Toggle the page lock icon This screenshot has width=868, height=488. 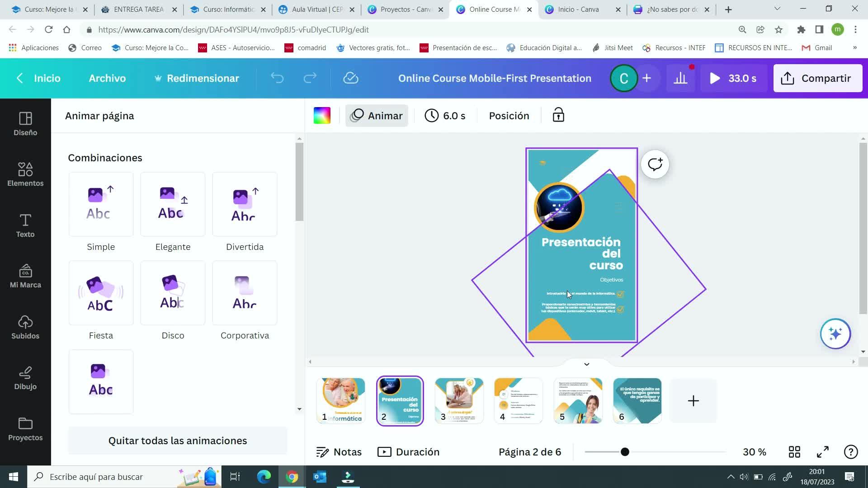pos(558,115)
